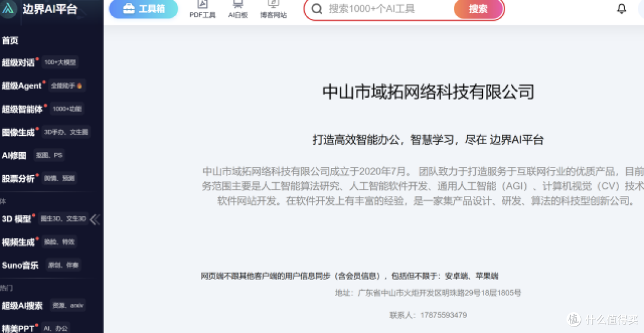Screen dimensions: 644x333
Task: Open 3D 模型 in sidebar
Action: (x=17, y=219)
